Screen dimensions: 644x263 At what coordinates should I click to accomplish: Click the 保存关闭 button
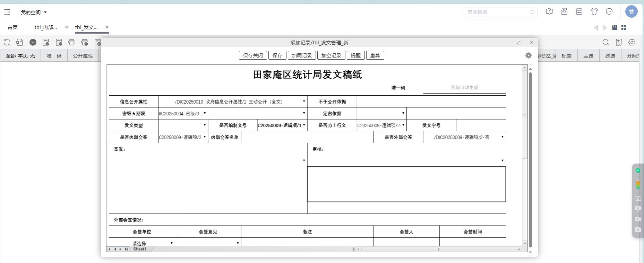(253, 55)
